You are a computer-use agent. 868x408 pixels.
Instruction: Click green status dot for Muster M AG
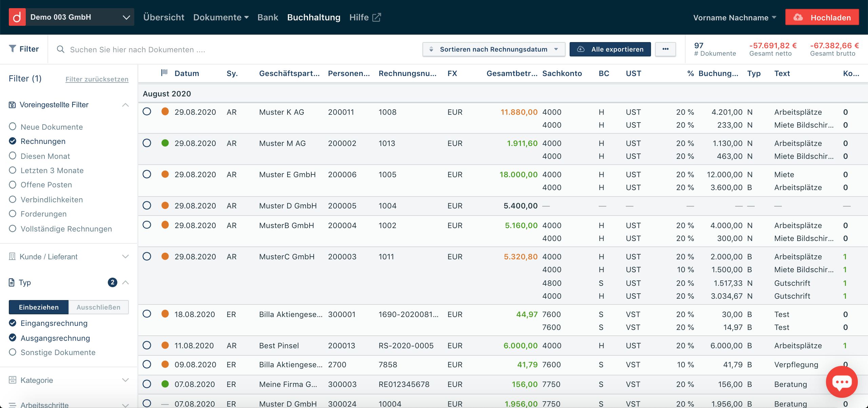(165, 143)
